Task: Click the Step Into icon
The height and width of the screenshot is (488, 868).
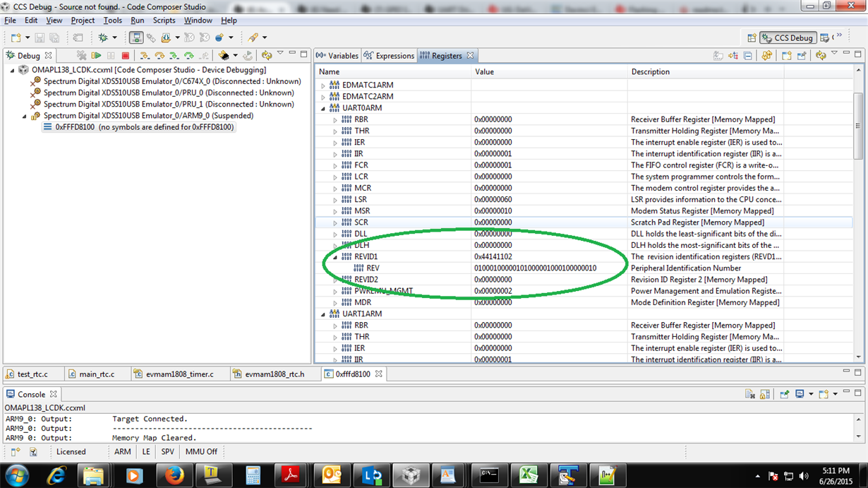Action: pos(145,55)
